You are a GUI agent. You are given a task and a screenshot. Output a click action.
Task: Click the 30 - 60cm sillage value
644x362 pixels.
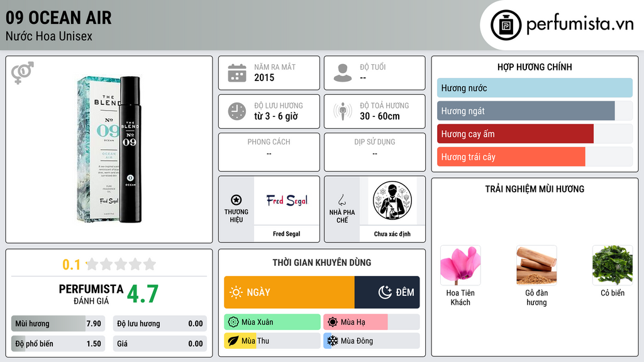coord(380,116)
